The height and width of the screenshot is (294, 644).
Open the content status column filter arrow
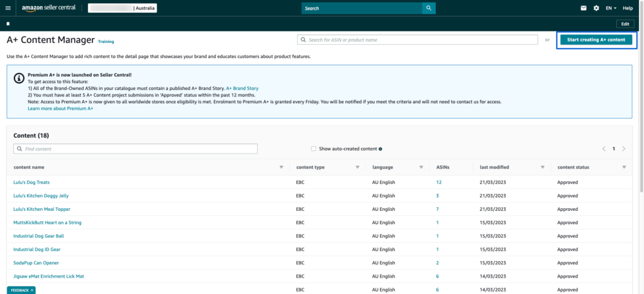[624, 167]
